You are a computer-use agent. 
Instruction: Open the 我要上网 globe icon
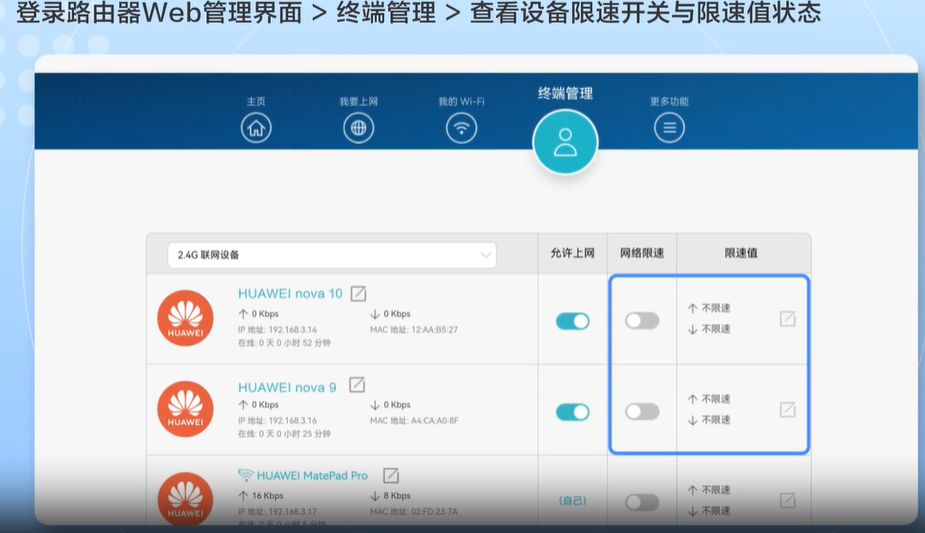click(x=359, y=128)
